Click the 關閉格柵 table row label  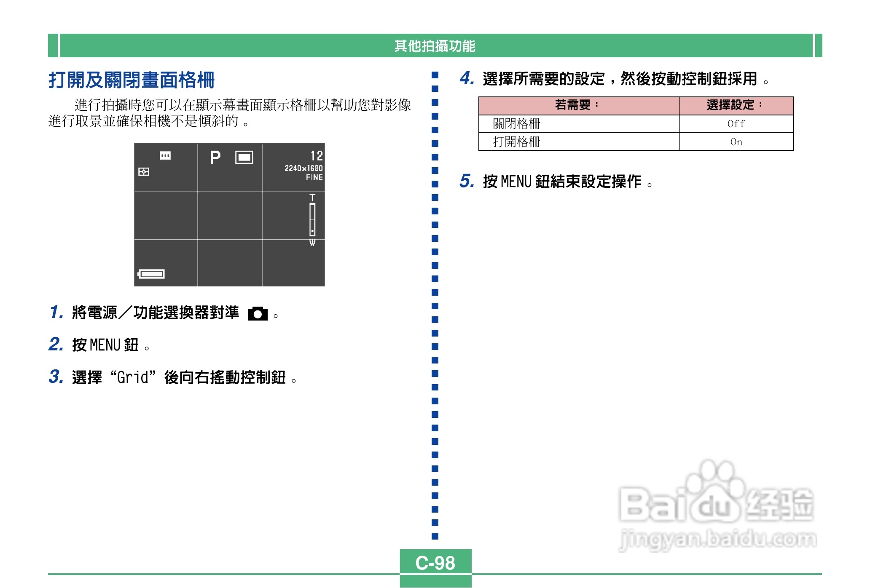pyautogui.click(x=516, y=124)
